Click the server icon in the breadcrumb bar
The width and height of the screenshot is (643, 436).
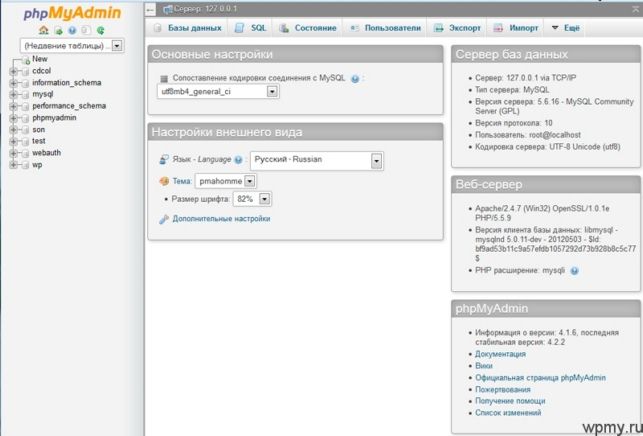click(x=167, y=9)
